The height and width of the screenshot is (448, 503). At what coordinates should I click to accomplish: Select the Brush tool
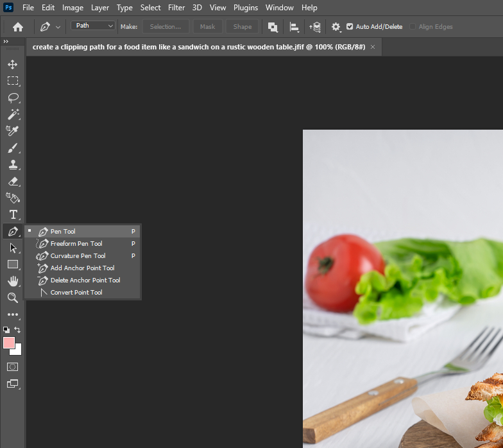pyautogui.click(x=13, y=148)
